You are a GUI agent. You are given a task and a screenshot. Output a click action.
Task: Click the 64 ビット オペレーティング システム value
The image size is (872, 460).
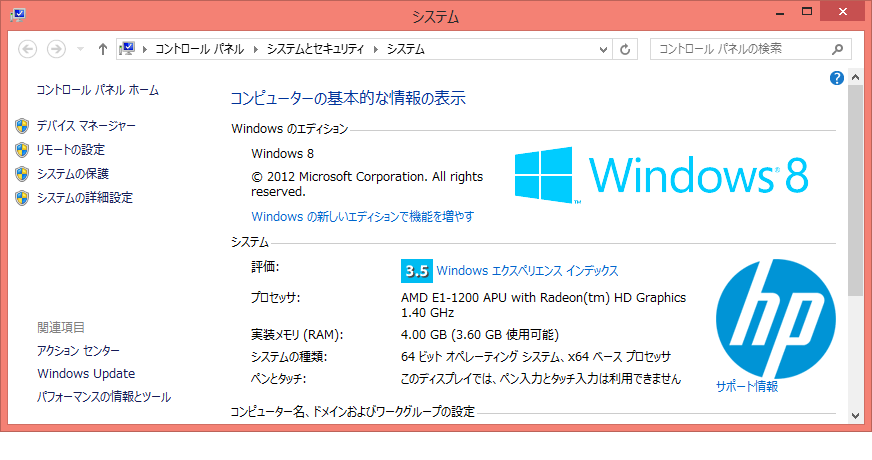536,357
